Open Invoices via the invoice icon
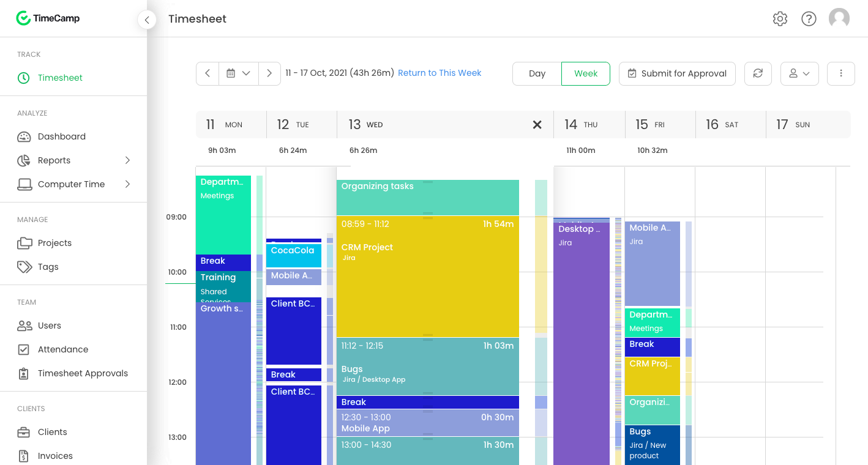The width and height of the screenshot is (868, 465). pos(22,456)
